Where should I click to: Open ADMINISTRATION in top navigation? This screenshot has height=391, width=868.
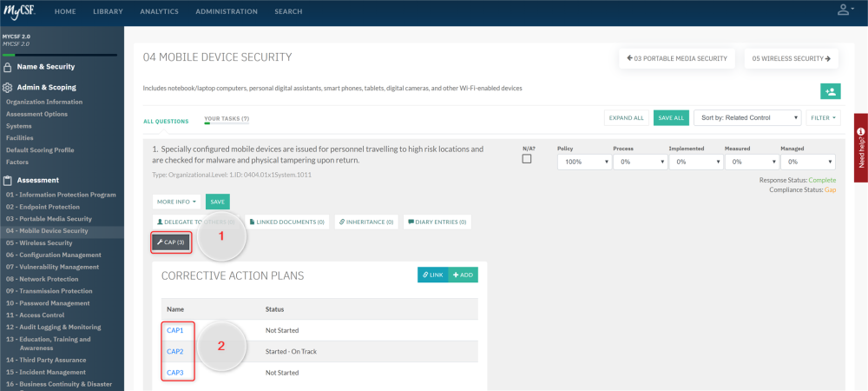tap(227, 11)
